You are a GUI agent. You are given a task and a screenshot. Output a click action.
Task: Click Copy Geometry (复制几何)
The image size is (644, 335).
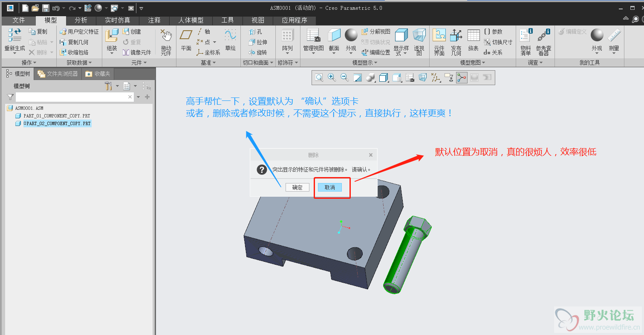(x=74, y=42)
